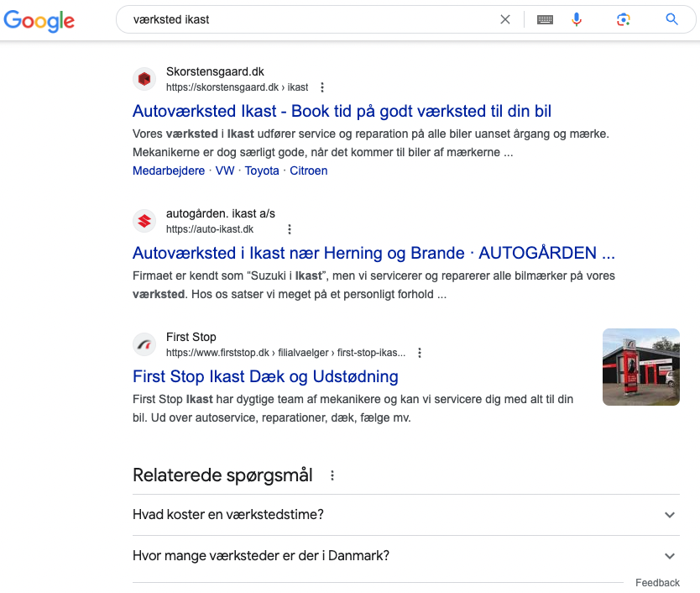Open the Autoværksted Ikast Skorstensgaard result
The height and width of the screenshot is (593, 700).
coord(342,111)
